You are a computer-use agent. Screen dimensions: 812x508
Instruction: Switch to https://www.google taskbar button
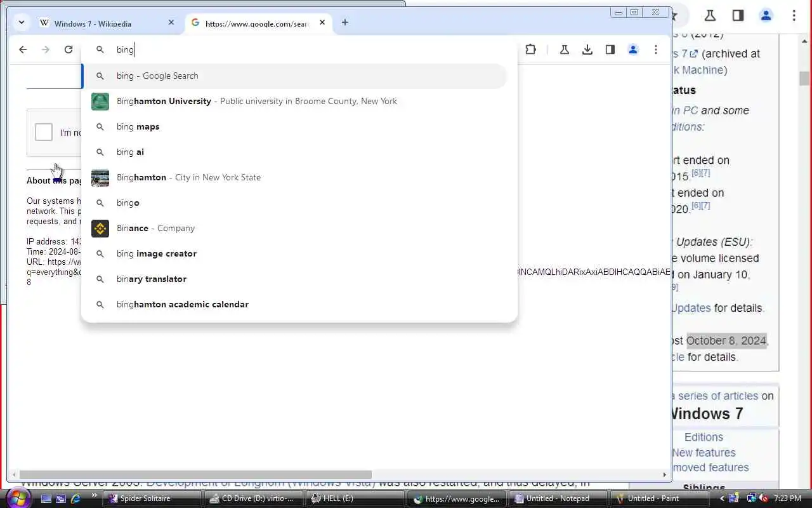[x=457, y=498]
